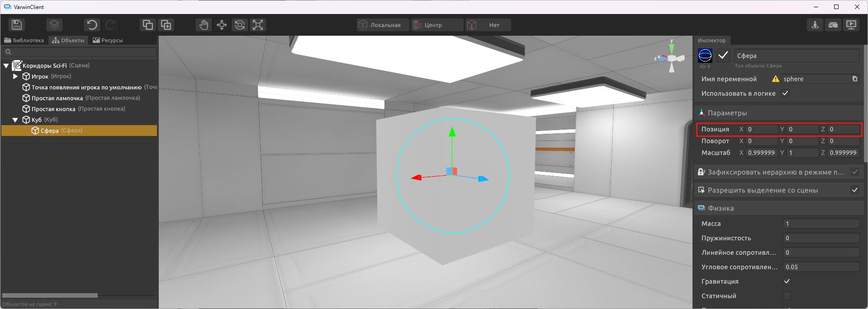Open the 'Локальная' coordinate space dropdown
The image size is (868, 309).
(x=383, y=25)
